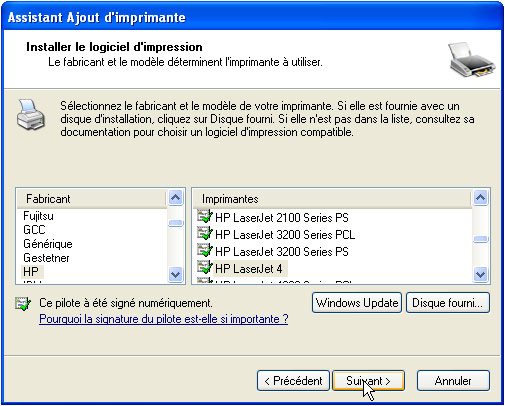The height and width of the screenshot is (406, 505).
Task: Choose HP LaserJet 3200 Series PCL printer
Action: 285,235
